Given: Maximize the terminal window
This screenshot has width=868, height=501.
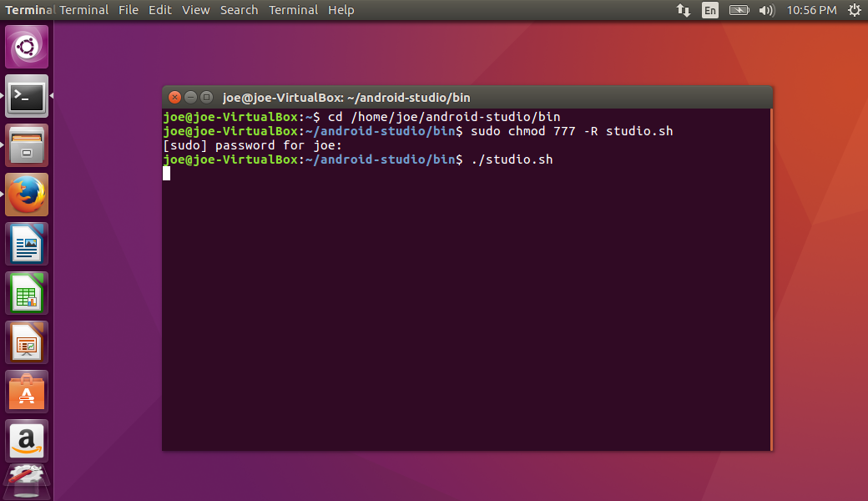Looking at the screenshot, I should click(x=206, y=98).
